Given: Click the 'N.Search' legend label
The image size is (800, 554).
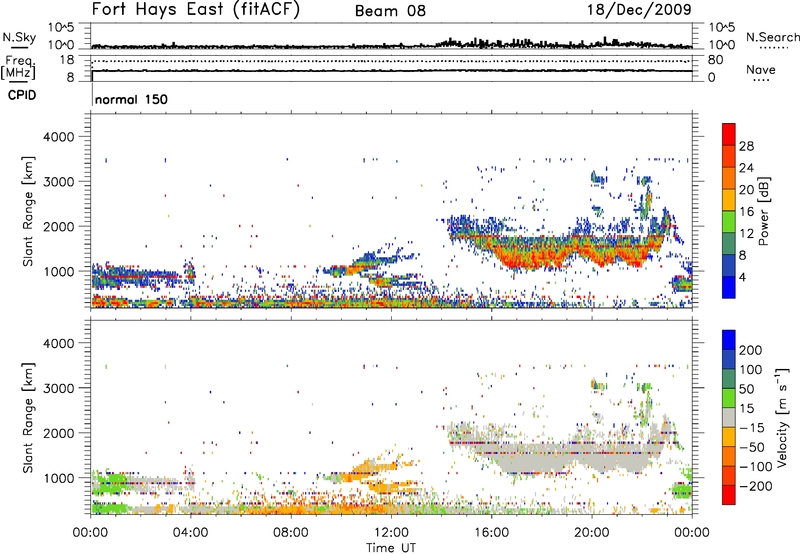Looking at the screenshot, I should (x=772, y=37).
